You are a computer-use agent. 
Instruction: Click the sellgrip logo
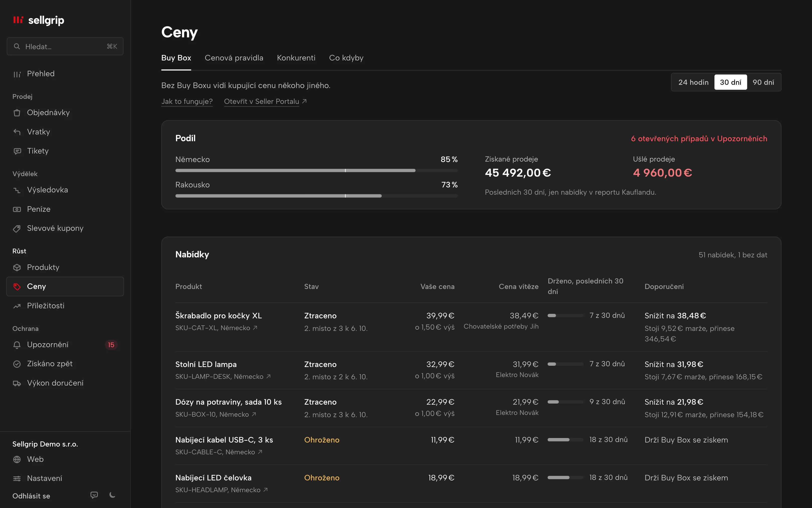pyautogui.click(x=38, y=20)
